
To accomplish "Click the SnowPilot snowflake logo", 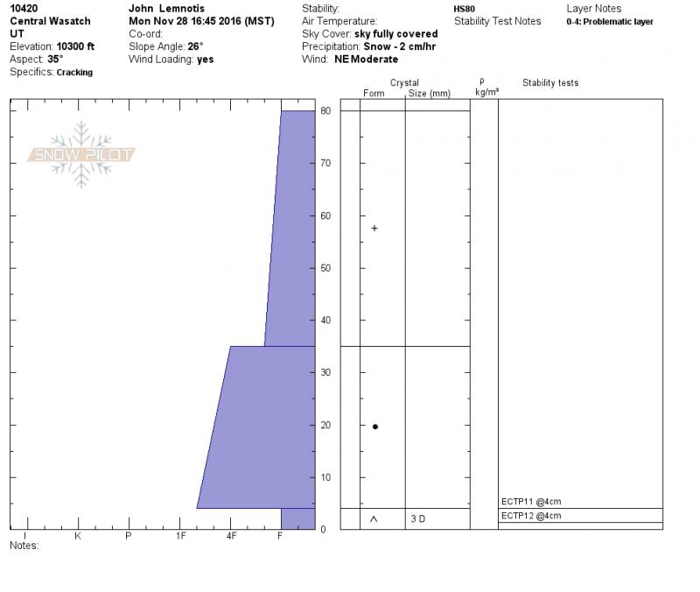I will pos(80,154).
